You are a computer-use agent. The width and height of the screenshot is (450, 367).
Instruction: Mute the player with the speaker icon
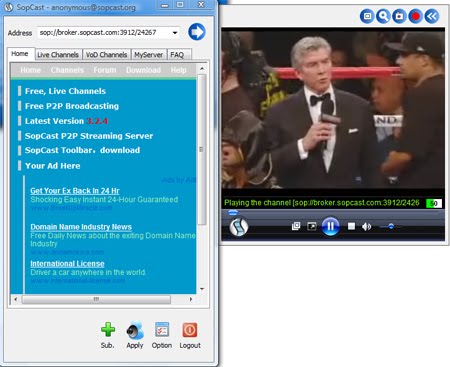[367, 227]
